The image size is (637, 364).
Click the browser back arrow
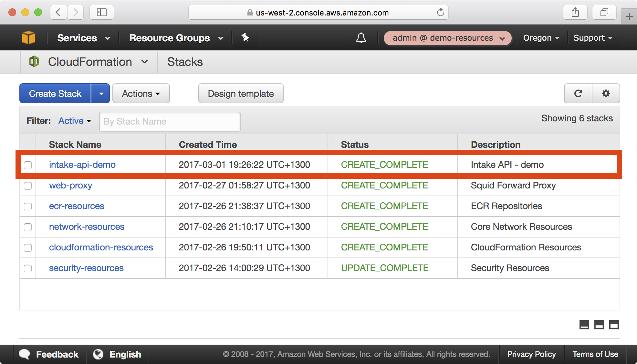click(x=58, y=12)
